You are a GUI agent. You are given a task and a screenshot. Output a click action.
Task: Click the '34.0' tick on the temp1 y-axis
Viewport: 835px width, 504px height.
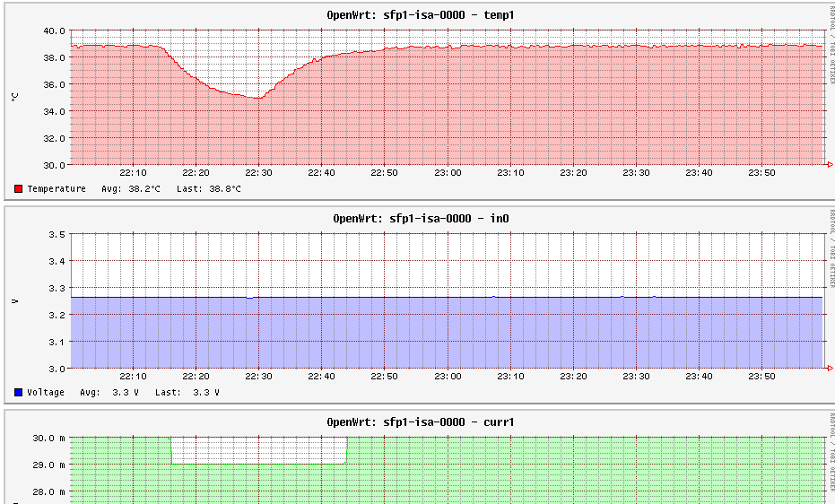click(55, 111)
